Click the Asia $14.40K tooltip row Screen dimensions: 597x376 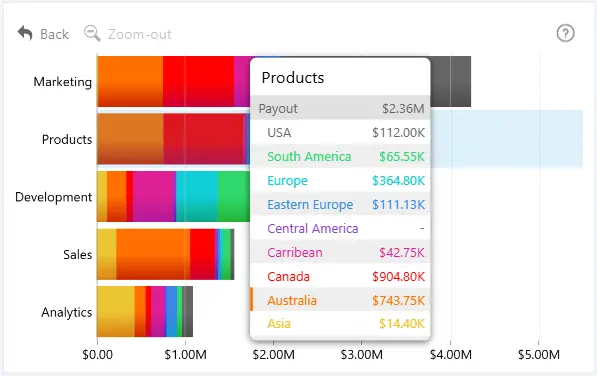point(340,323)
